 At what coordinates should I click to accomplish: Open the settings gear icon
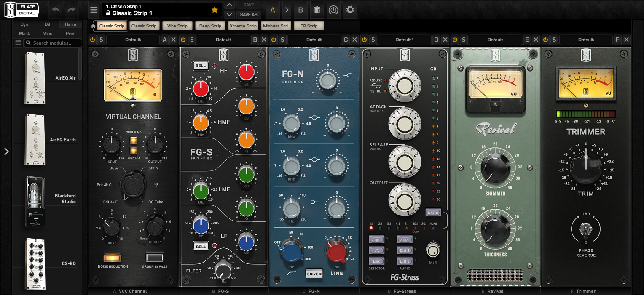pos(350,10)
